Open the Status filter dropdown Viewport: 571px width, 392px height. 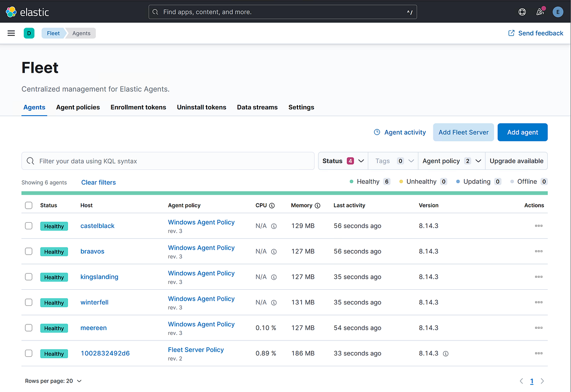coord(343,161)
